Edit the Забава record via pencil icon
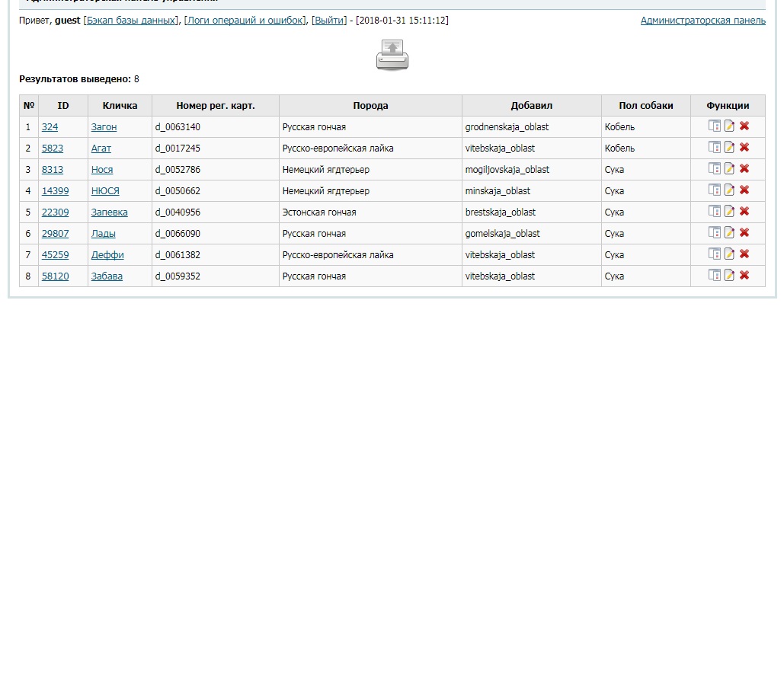 (x=729, y=276)
